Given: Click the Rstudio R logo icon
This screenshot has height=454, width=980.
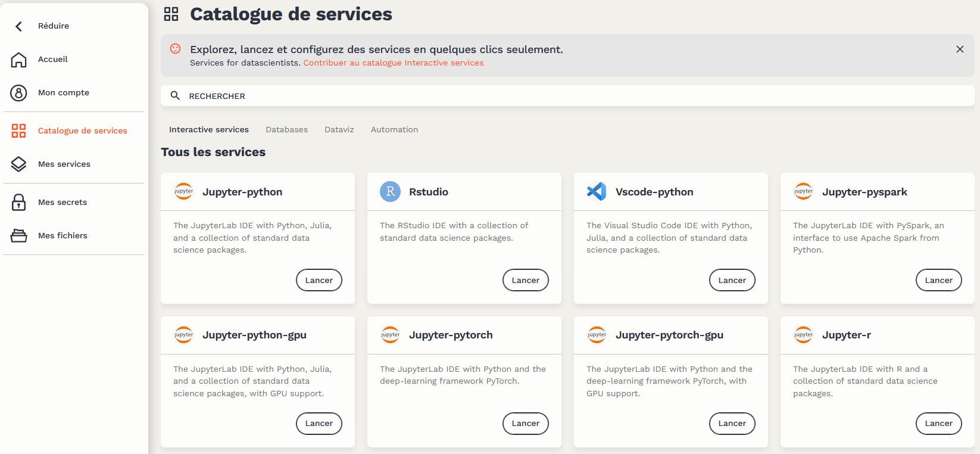Looking at the screenshot, I should (x=390, y=192).
